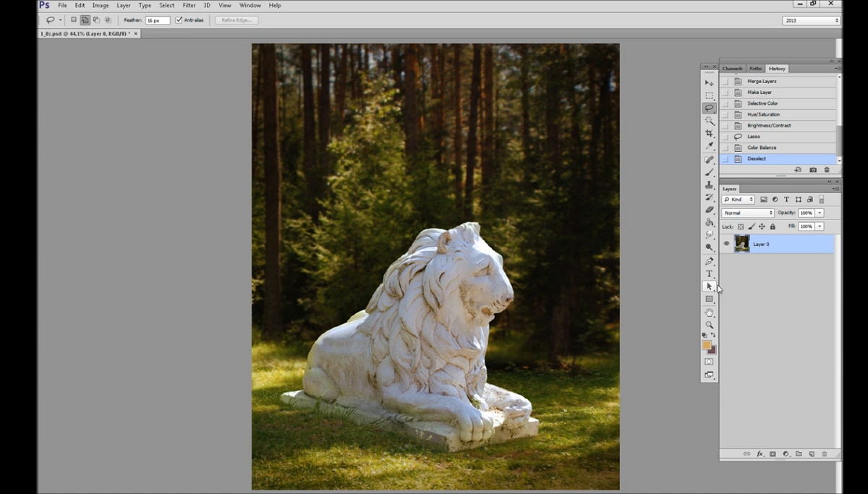Image resolution: width=868 pixels, height=494 pixels.
Task: Select the Pen tool
Action: (710, 261)
